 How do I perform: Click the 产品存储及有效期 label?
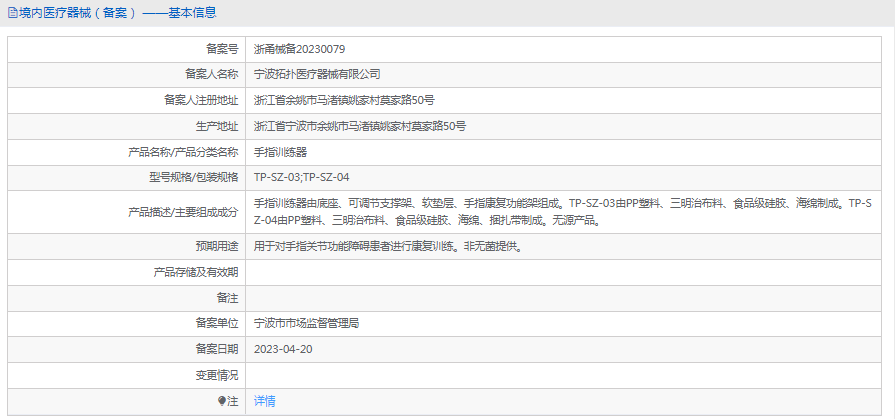click(196, 272)
